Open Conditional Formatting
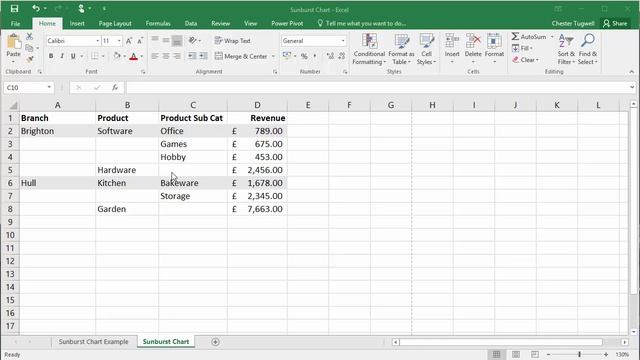Viewport: 640px width, 360px height. pyautogui.click(x=369, y=49)
